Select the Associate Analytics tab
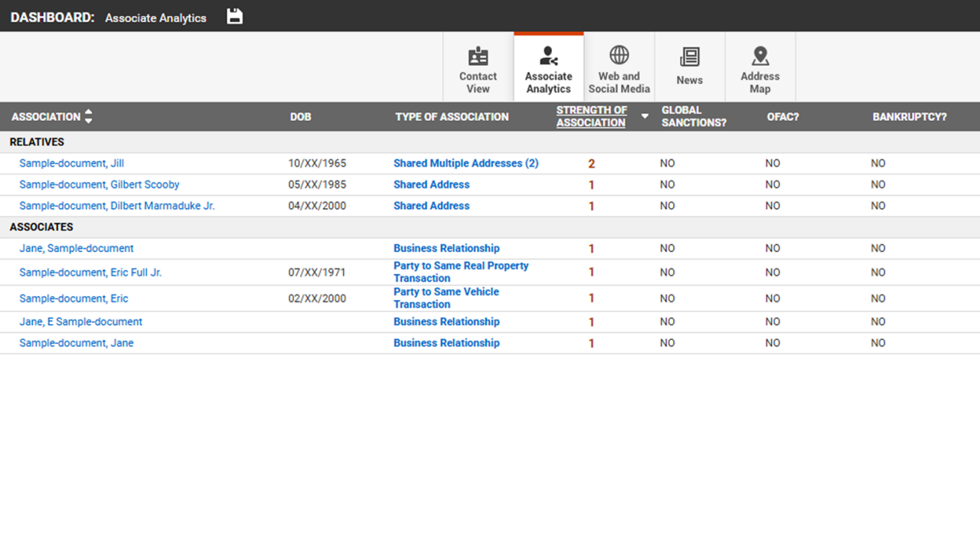 548,67
